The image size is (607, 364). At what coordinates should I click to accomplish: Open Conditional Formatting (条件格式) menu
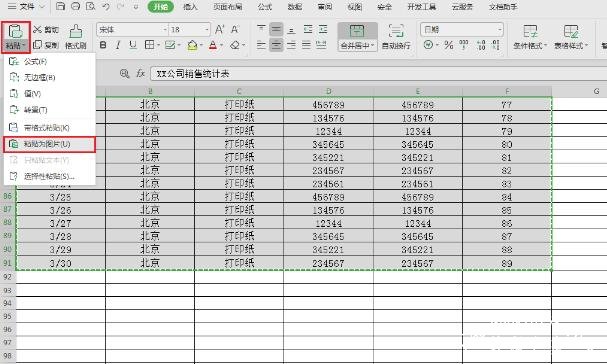pos(530,37)
